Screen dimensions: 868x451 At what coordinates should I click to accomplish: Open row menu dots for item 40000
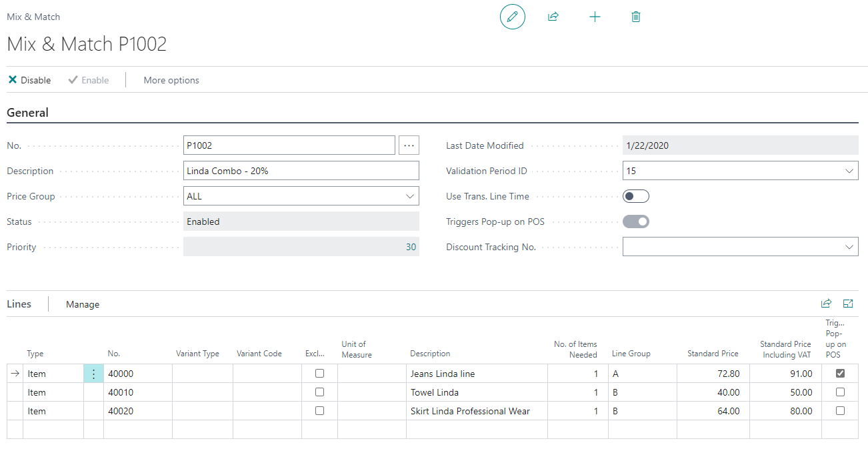[93, 374]
